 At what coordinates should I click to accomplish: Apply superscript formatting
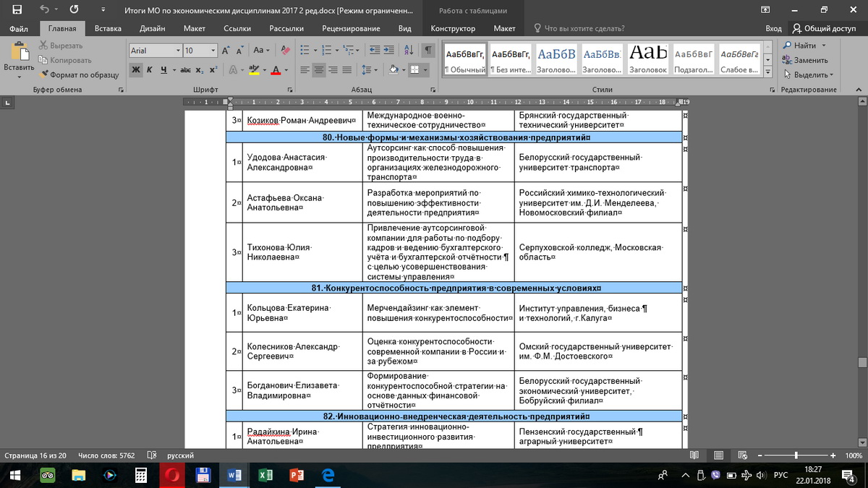[213, 70]
